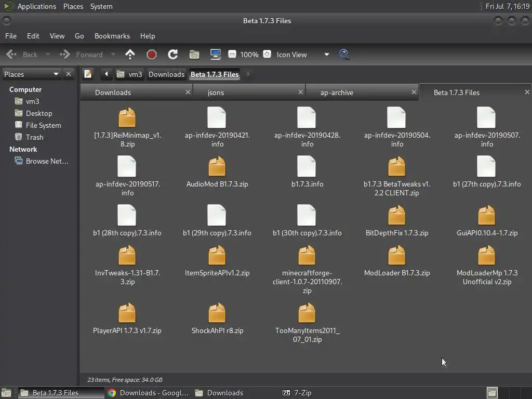Open the Applications menu in top panel

tap(37, 6)
